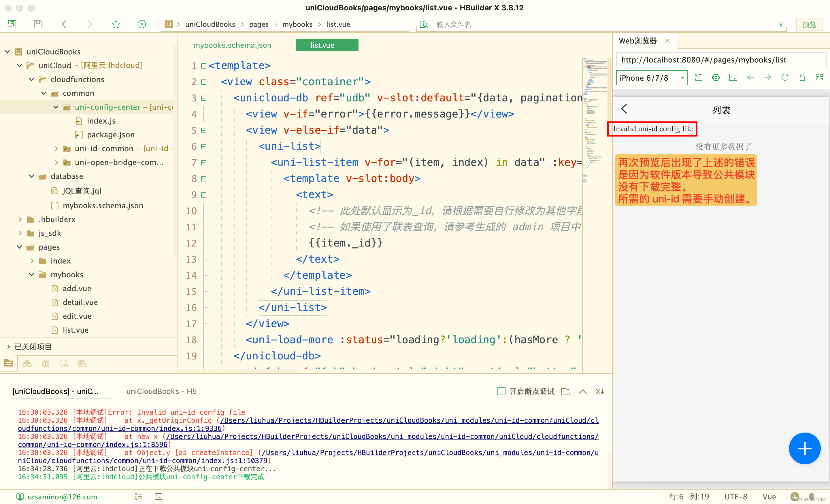The height and width of the screenshot is (504, 830).
Task: Fold the code at line 1 template
Action: [x=203, y=66]
